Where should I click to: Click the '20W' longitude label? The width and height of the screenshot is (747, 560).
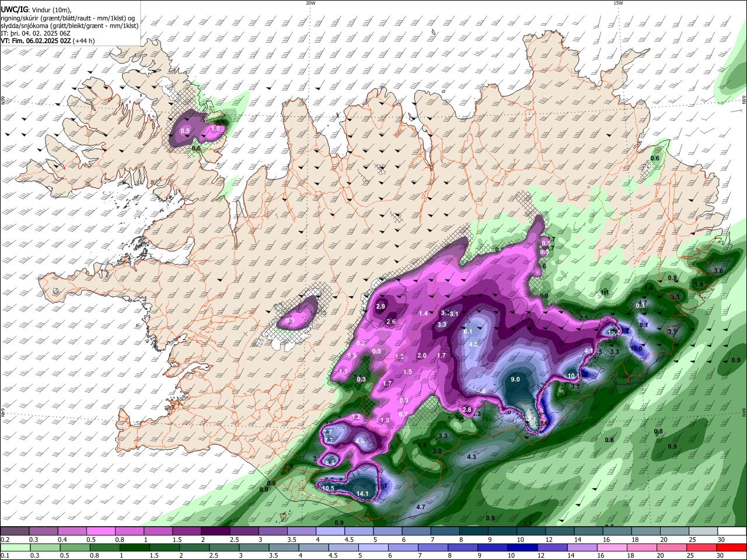point(310,3)
